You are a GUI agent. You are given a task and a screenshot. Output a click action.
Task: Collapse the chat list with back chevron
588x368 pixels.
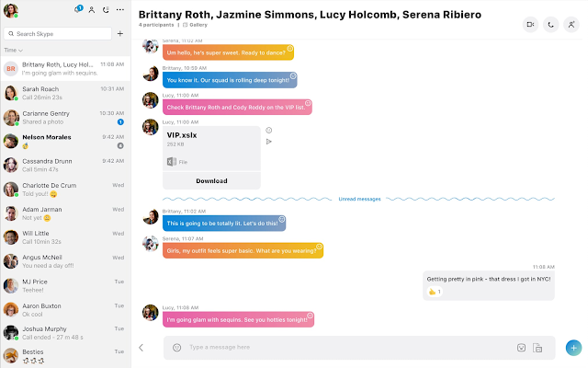(x=141, y=348)
